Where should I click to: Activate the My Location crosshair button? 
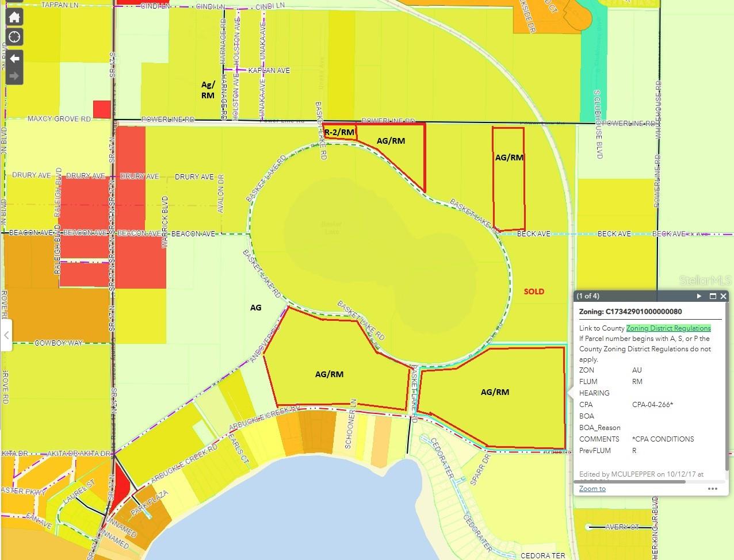click(x=14, y=37)
